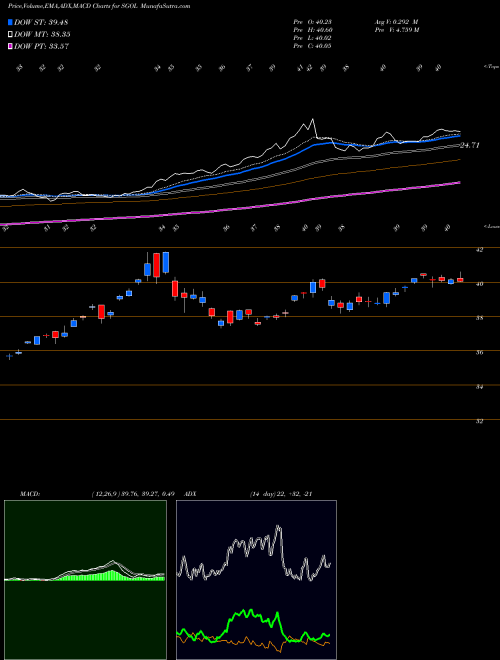Select the chart title mentioning SGOL MunafaSutra.com
This screenshot has height=660, width=500.
click(x=99, y=6)
